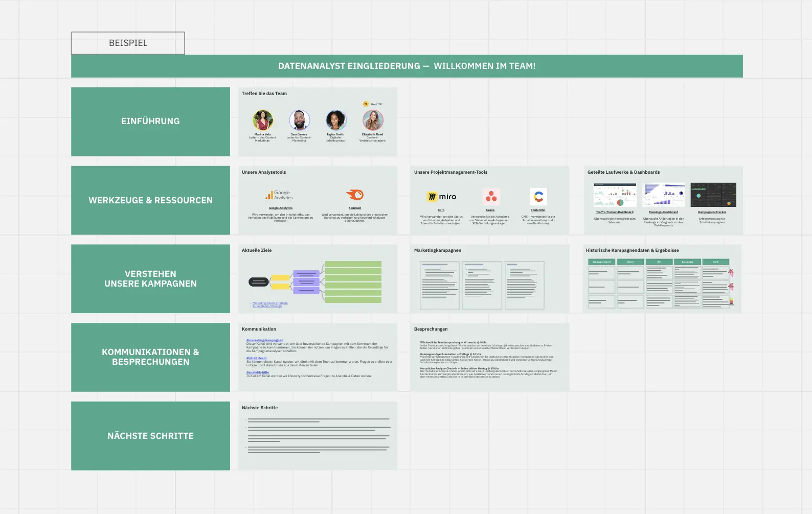This screenshot has height=514, width=812.
Task: Open the Traffic-Tracker-Dashboard thumbnail
Action: 615,195
